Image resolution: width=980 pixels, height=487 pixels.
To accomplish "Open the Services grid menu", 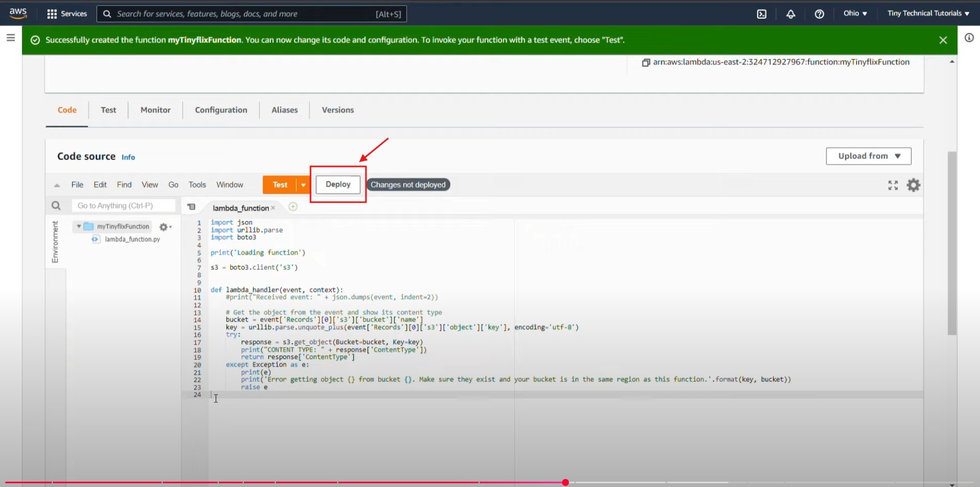I will [67, 14].
